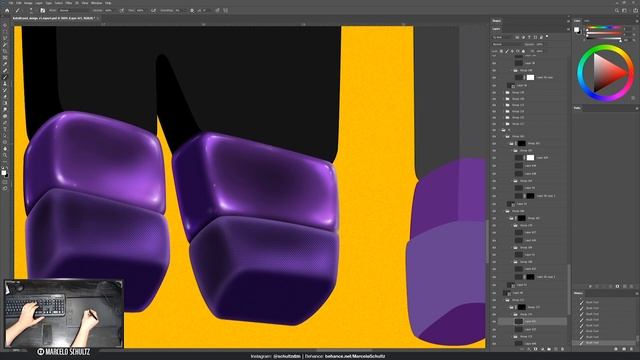640x360 pixels.
Task: Select the Eraser tool
Action: pos(5,97)
